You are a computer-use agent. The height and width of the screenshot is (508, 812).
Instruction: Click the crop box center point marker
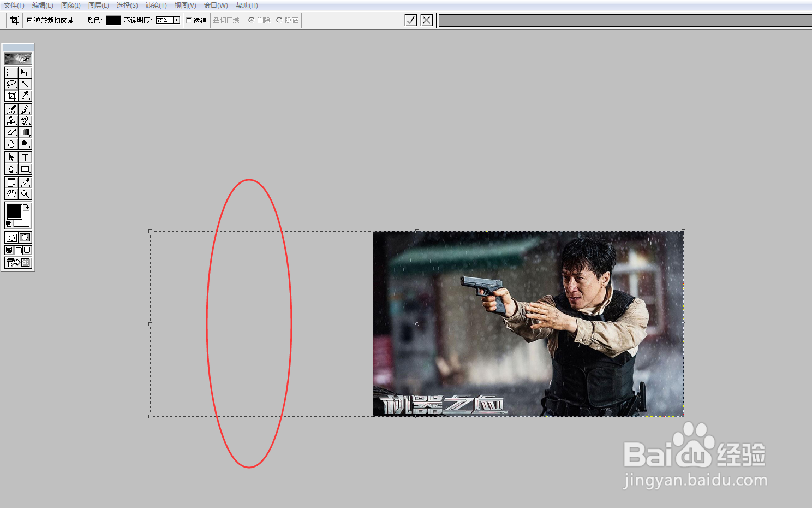point(417,324)
